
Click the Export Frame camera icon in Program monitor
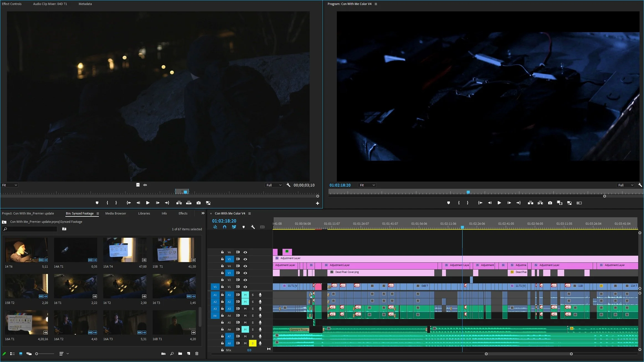click(550, 203)
